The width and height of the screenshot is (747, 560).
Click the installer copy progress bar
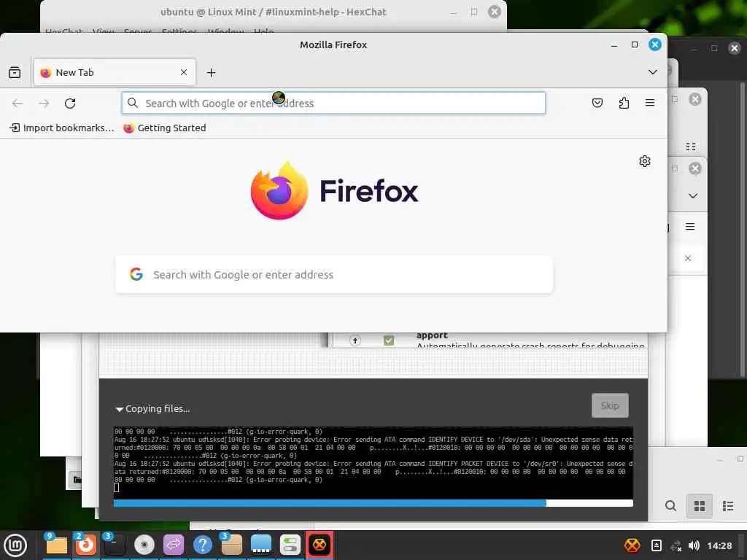(373, 503)
